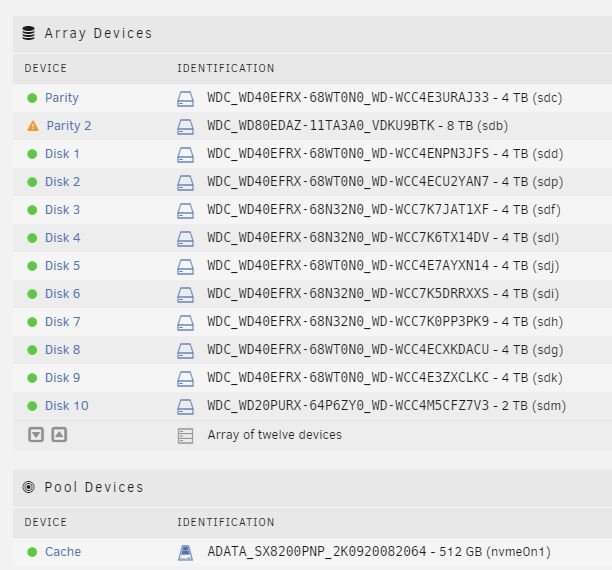
Task: Click the Pool Devices section title
Action: point(94,487)
